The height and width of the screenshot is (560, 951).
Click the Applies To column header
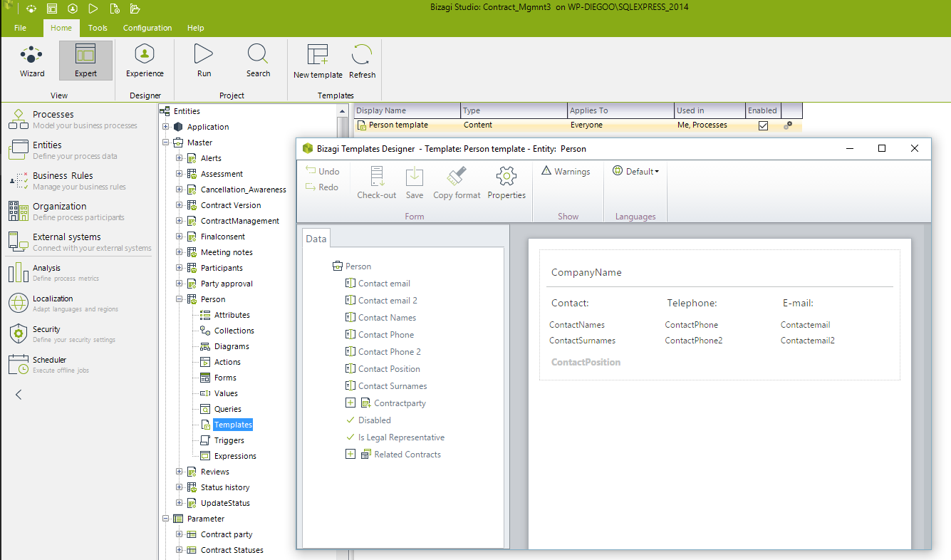click(x=620, y=110)
